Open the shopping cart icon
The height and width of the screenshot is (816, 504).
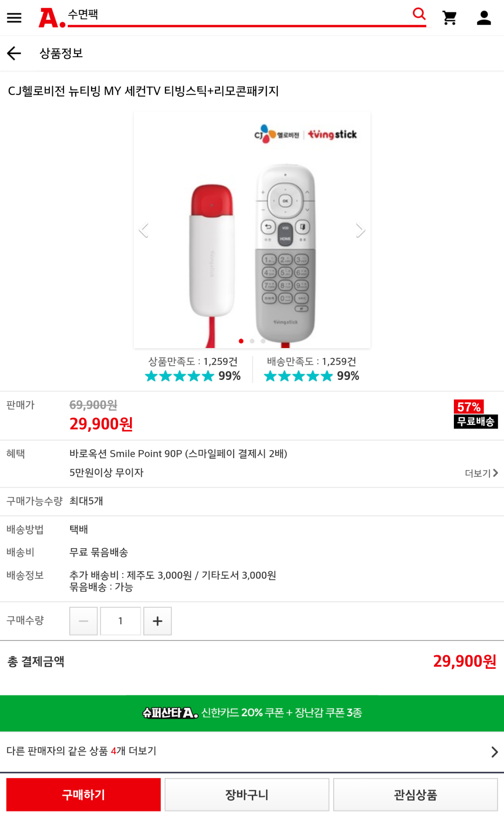(x=449, y=18)
